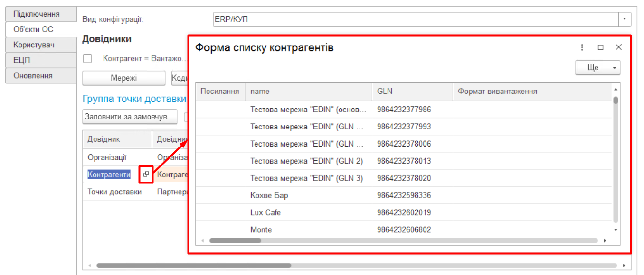Viewport: 644px width, 275px height.
Task: Select the Lux Cafe row
Action: click(265, 212)
